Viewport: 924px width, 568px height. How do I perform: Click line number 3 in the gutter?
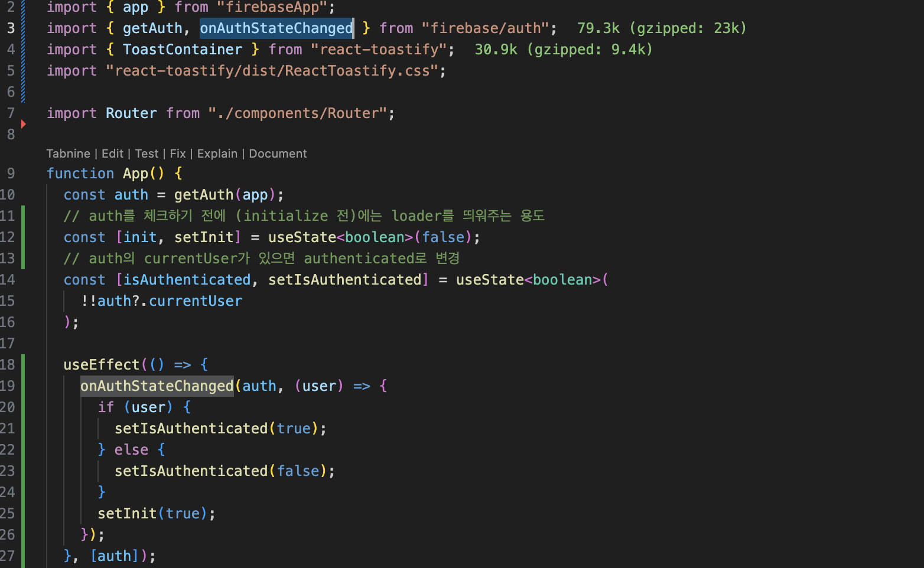[11, 28]
